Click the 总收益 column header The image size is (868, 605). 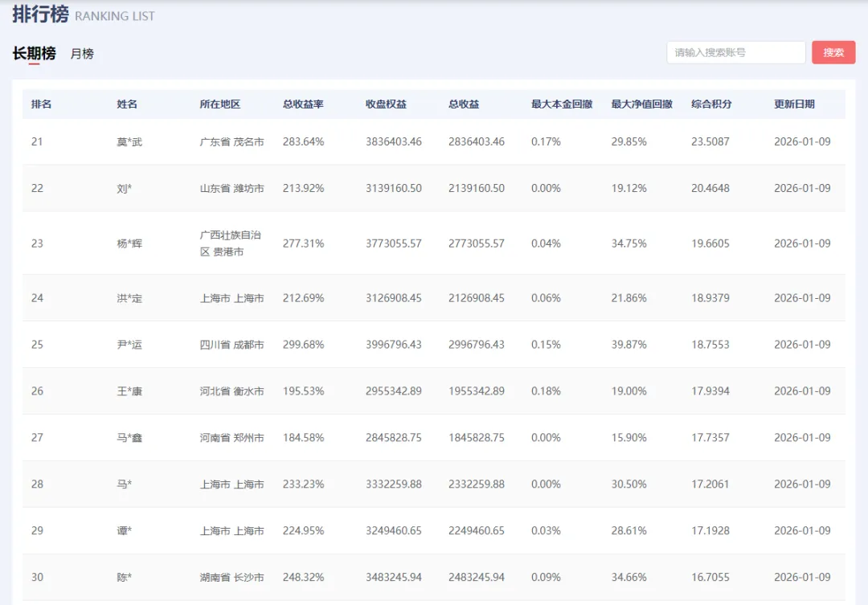coord(464,104)
